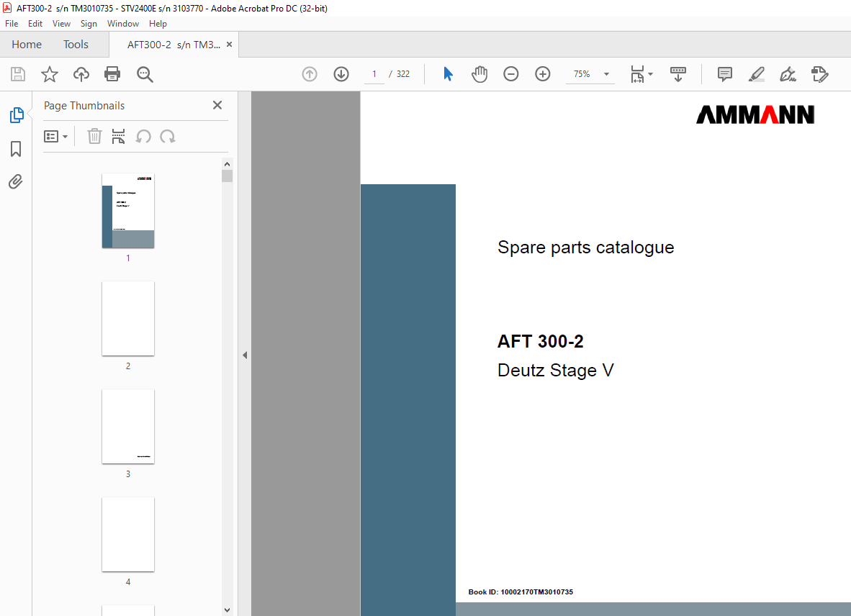Open the Sign document pen icon
This screenshot has height=616, width=851.
[x=788, y=74]
